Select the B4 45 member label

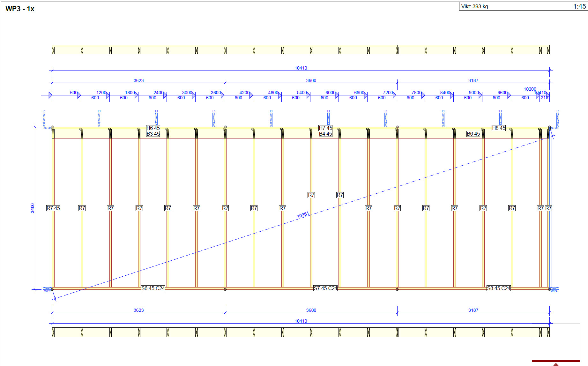coord(325,134)
